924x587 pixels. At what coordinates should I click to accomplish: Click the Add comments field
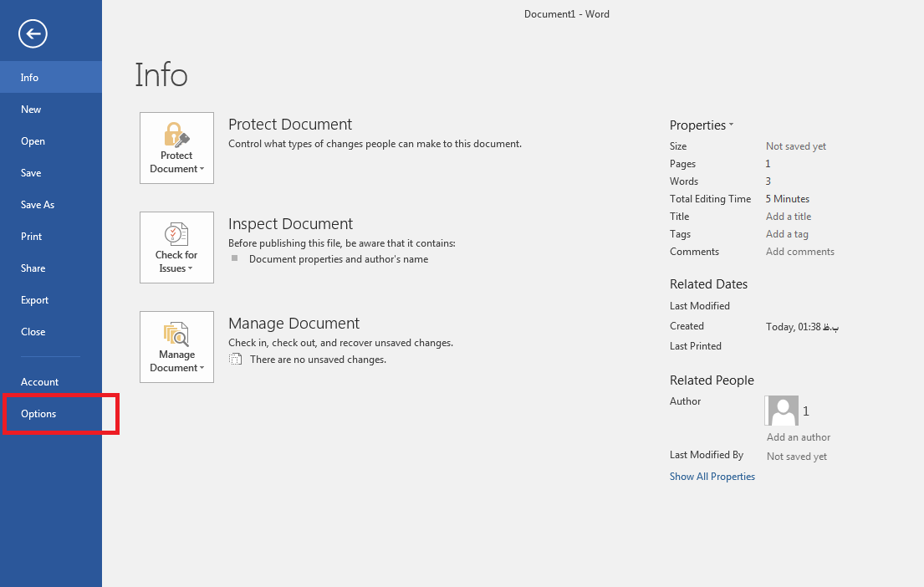(799, 252)
